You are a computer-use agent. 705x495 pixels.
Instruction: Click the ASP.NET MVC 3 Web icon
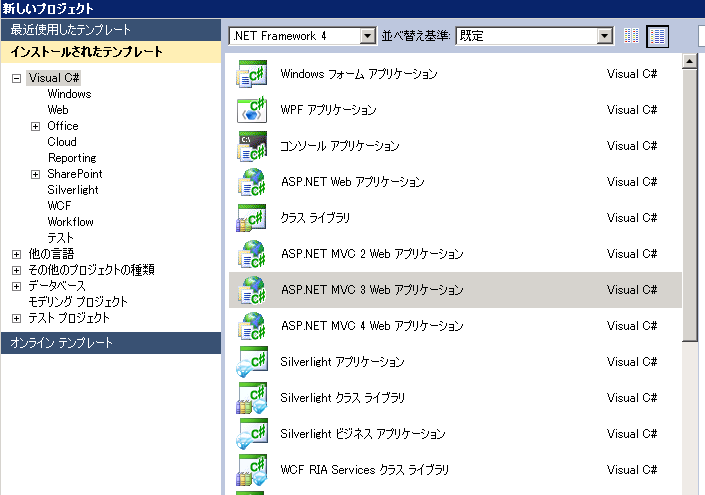tap(252, 290)
